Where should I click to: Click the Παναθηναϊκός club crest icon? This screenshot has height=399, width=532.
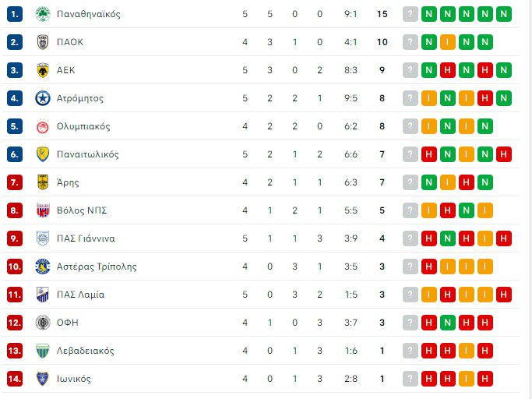pyautogui.click(x=43, y=14)
